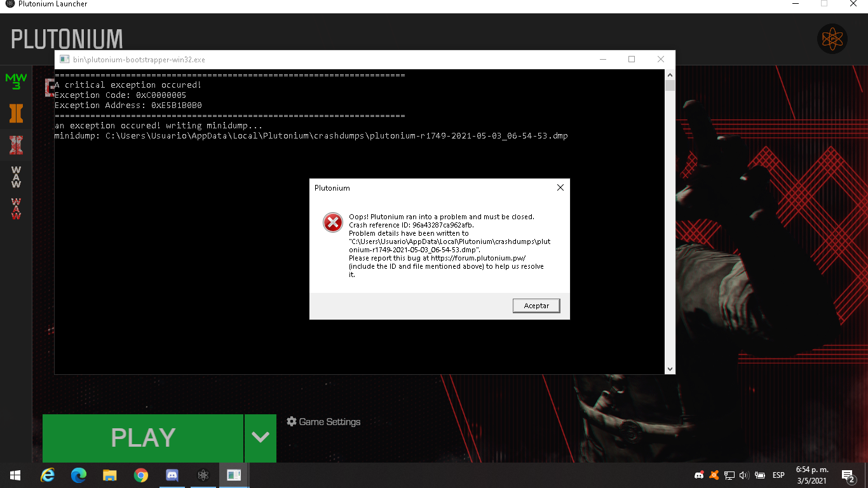
Task: Minimize the Plutonium Launcher window
Action: [796, 4]
